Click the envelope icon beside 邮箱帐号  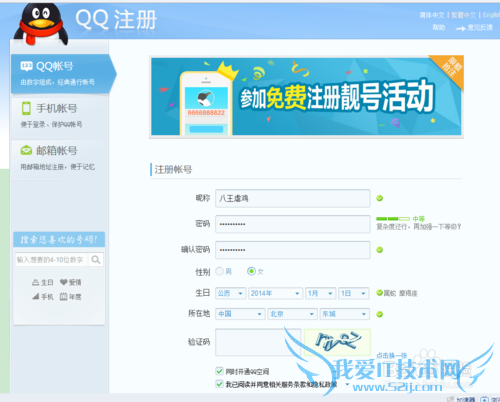click(x=26, y=151)
